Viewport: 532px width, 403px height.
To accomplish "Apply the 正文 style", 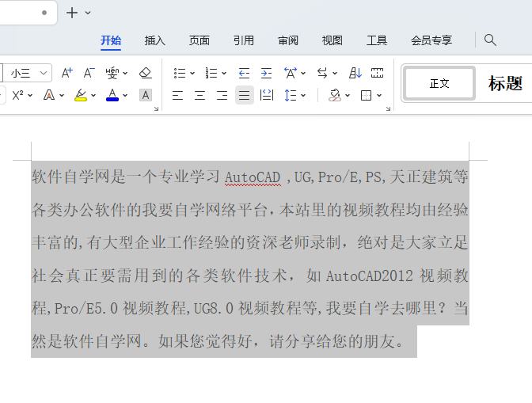I will pyautogui.click(x=439, y=83).
